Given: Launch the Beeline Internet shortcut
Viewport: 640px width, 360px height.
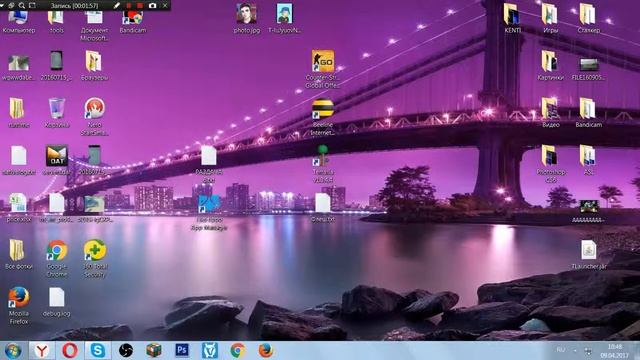Looking at the screenshot, I should tap(322, 117).
